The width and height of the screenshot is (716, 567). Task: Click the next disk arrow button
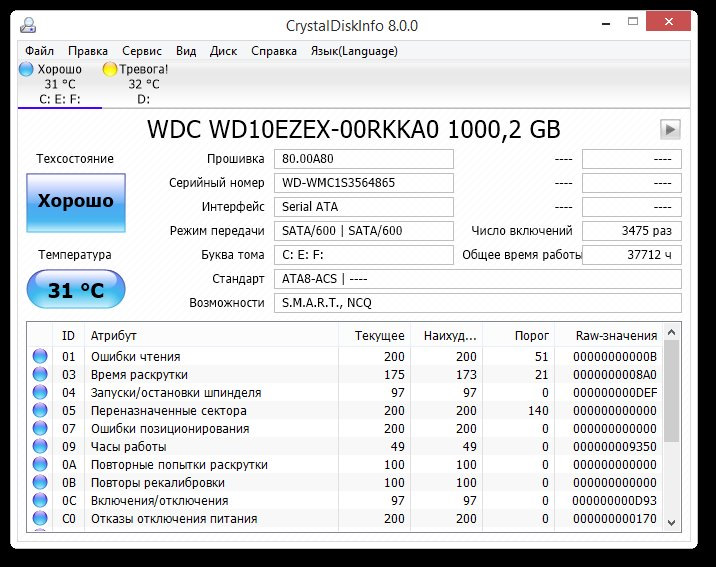670,130
